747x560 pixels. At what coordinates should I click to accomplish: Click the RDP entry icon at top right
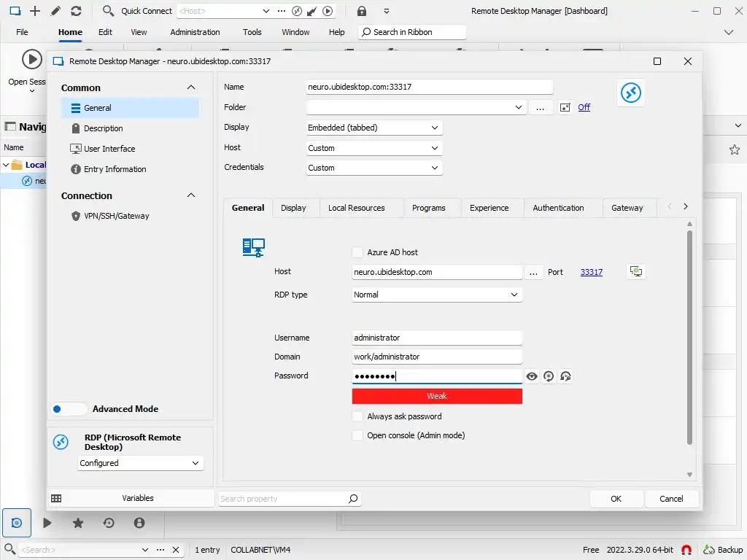click(631, 93)
